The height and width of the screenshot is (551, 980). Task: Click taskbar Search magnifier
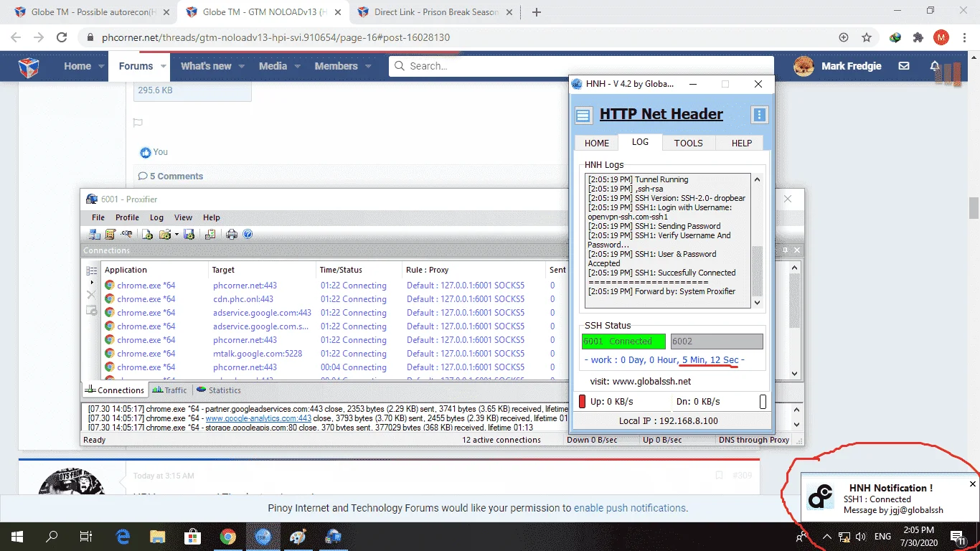[52, 536]
